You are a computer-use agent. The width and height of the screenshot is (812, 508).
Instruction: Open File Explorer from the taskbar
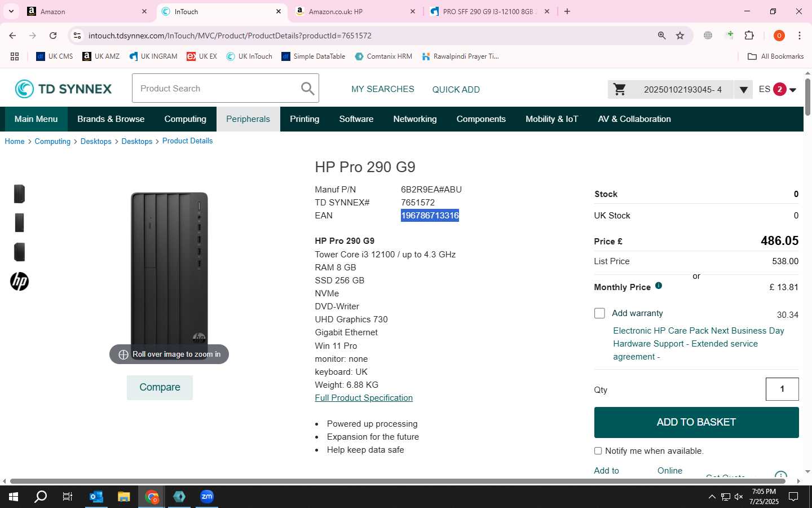124,497
